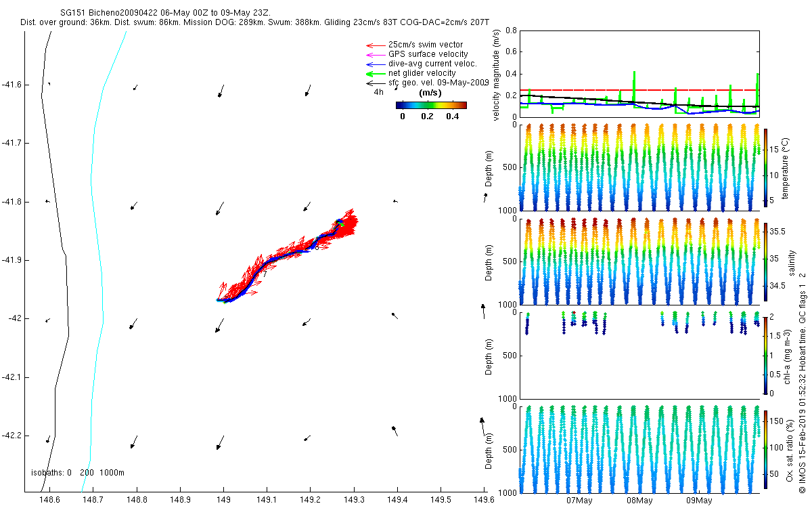812x508 pixels.
Task: Click the "34.5" tick on salinity colorbar
Action: (x=779, y=286)
